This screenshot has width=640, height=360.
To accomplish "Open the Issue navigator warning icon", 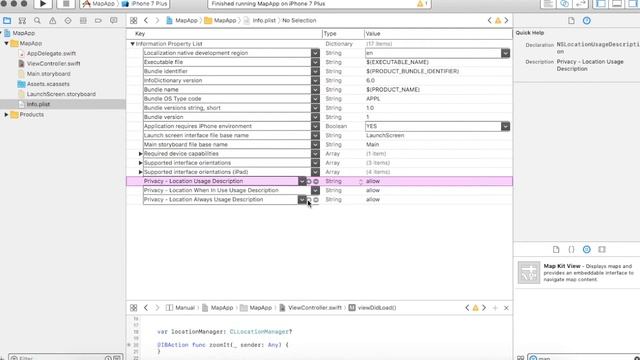I will coord(53,20).
